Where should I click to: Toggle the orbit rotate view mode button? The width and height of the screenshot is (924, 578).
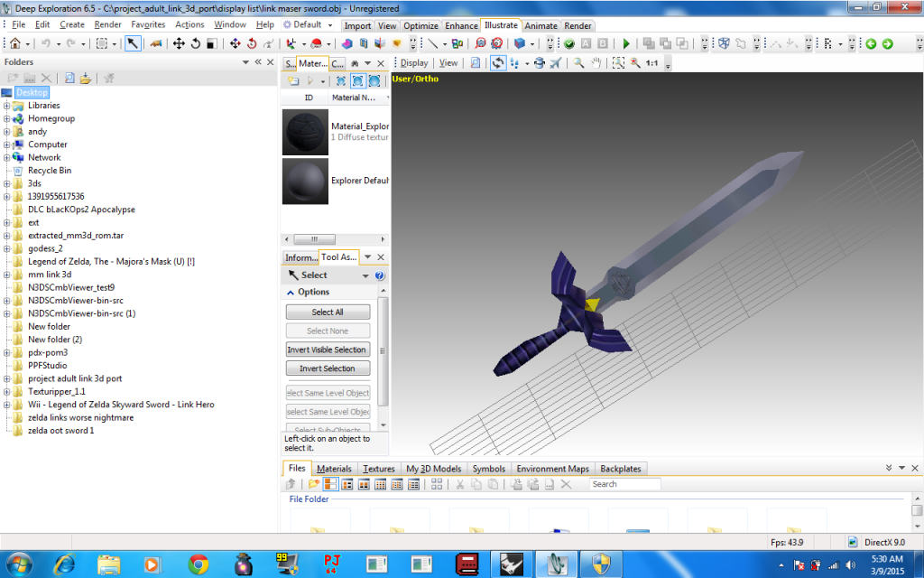coord(497,63)
